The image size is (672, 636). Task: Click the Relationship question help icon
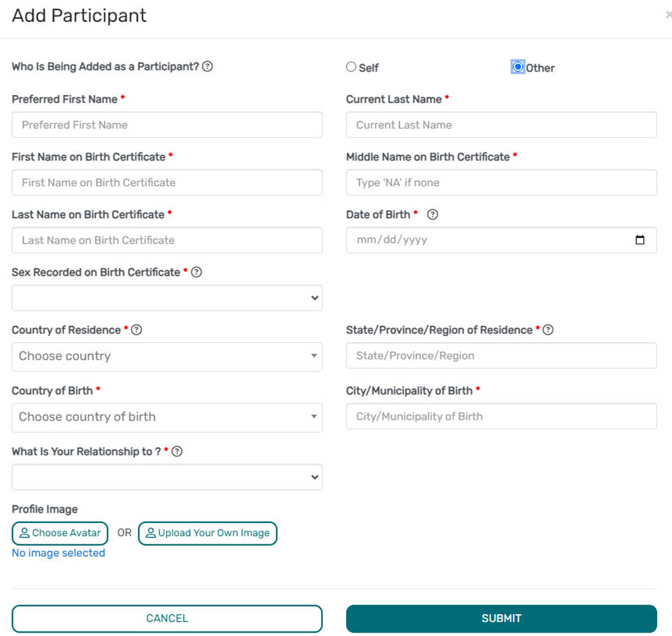pos(177,451)
